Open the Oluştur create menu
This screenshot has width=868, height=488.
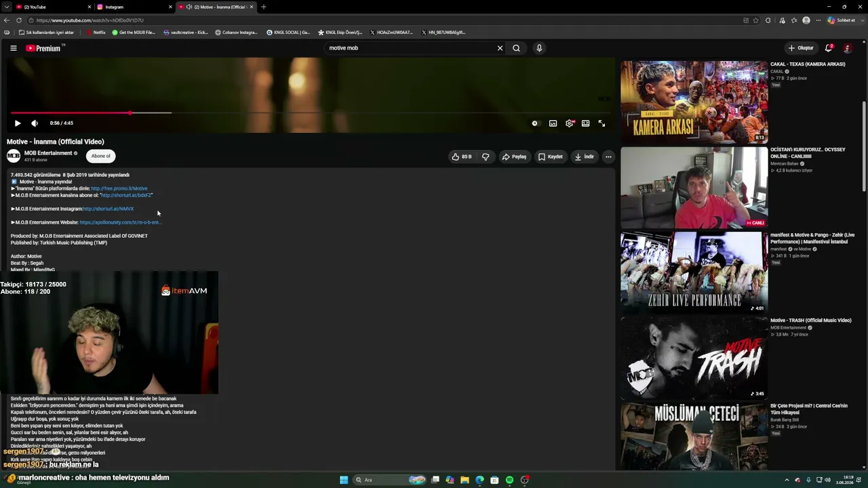click(801, 48)
